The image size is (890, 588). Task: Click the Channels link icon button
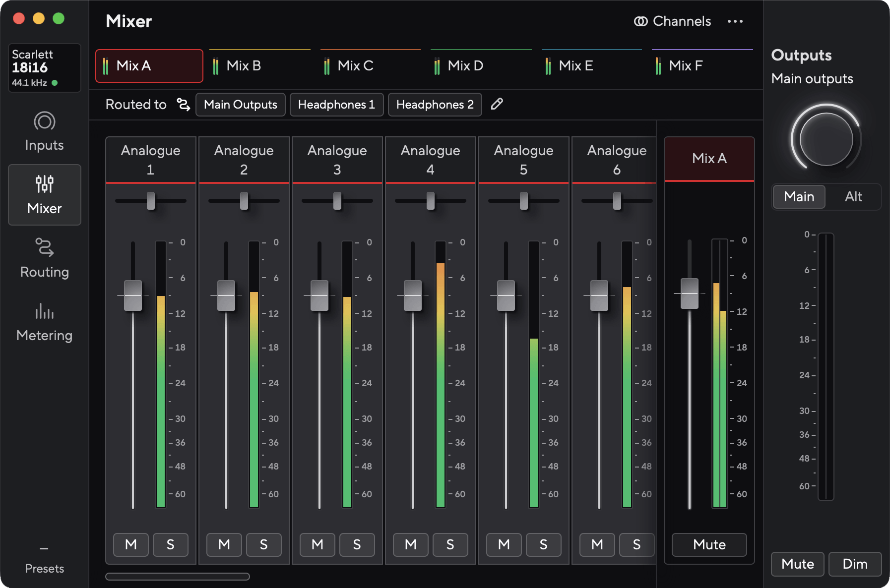click(x=672, y=21)
